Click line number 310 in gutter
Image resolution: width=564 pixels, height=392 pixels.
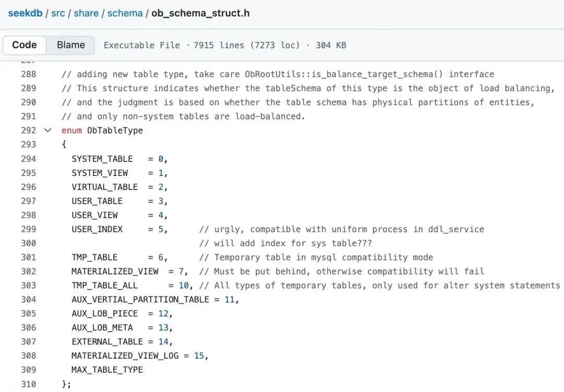pyautogui.click(x=29, y=384)
